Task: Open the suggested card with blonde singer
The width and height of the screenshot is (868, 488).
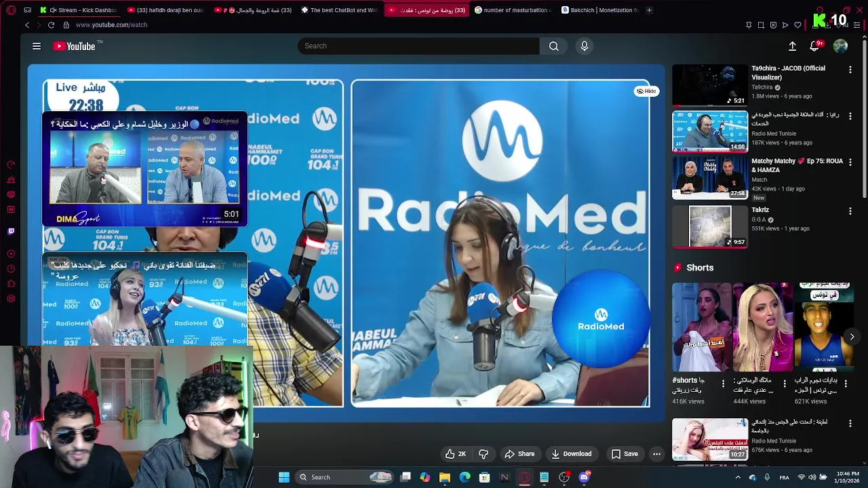Action: 145,300
